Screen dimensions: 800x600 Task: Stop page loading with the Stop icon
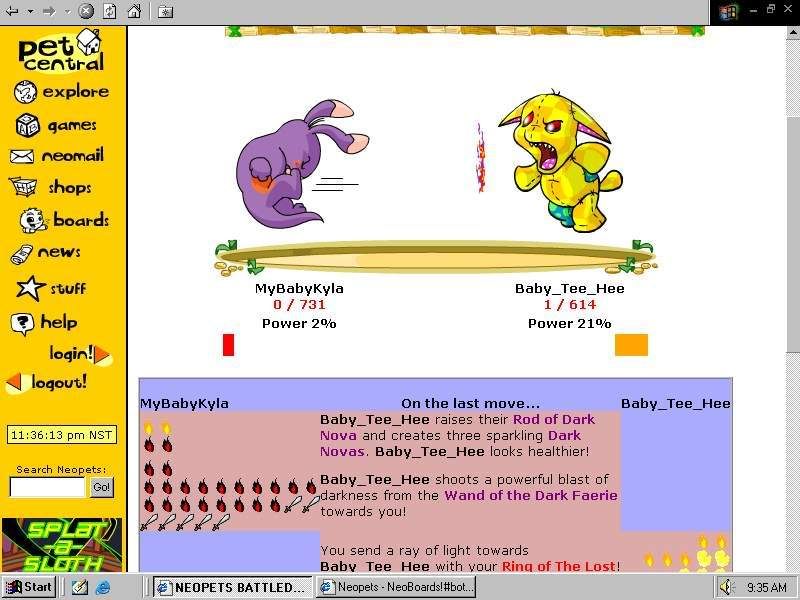coord(86,11)
